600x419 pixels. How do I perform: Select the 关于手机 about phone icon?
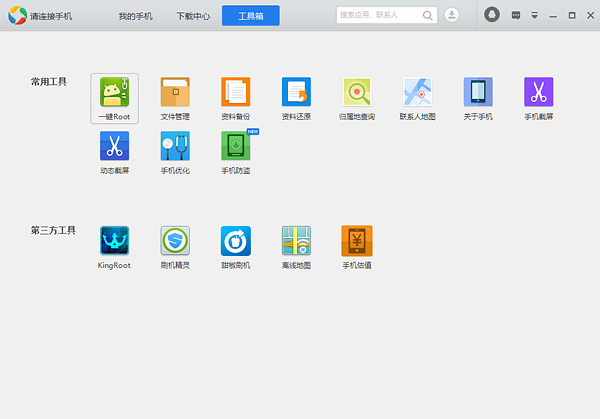pyautogui.click(x=478, y=92)
